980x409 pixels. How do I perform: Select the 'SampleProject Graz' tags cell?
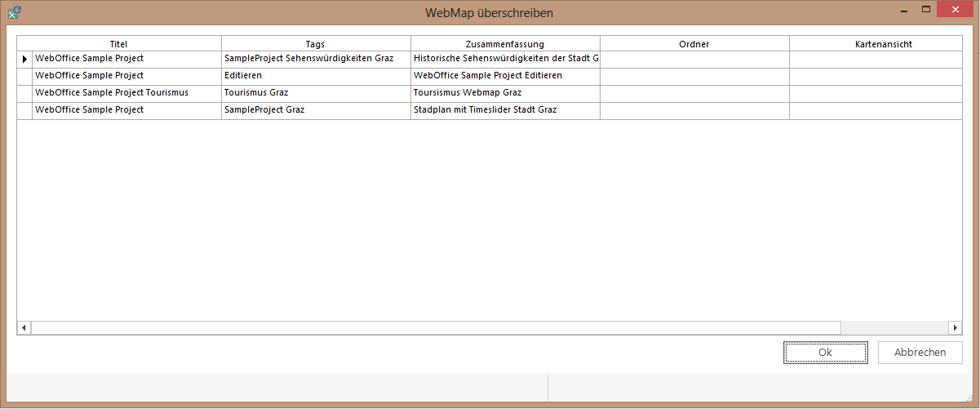pyautogui.click(x=316, y=111)
